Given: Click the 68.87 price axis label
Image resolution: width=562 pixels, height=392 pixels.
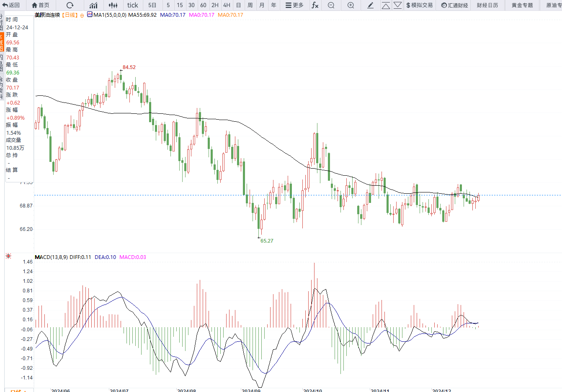Looking at the screenshot, I should [x=26, y=205].
